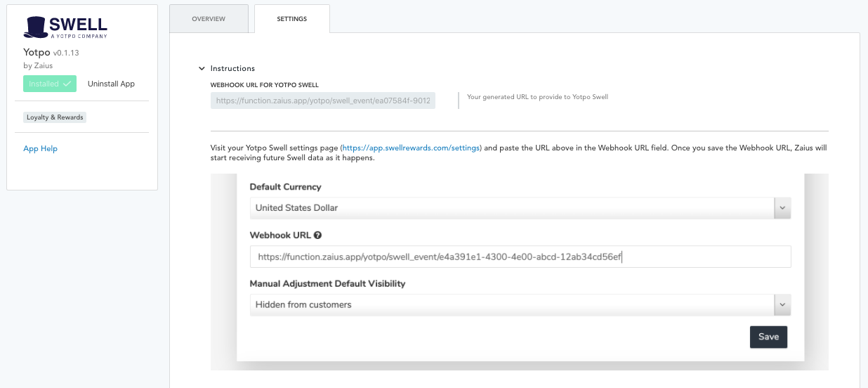Click the Webhook URL input in screenshot

pos(520,257)
